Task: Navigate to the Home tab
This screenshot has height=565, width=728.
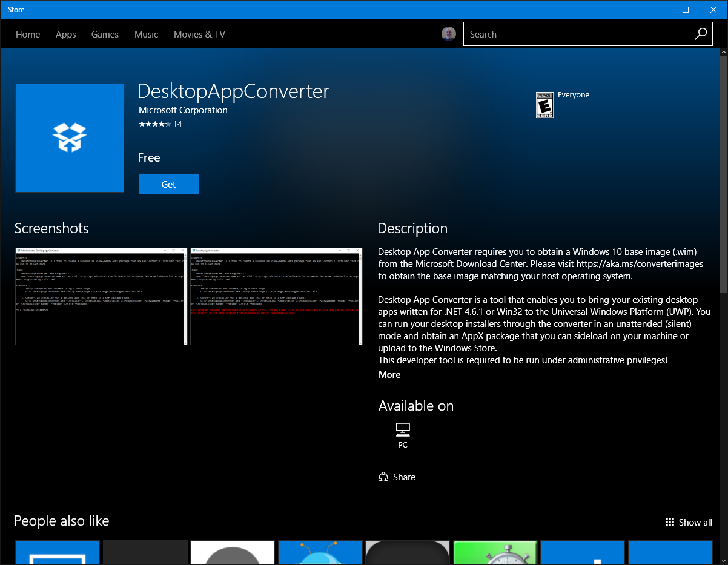Action: click(x=28, y=34)
